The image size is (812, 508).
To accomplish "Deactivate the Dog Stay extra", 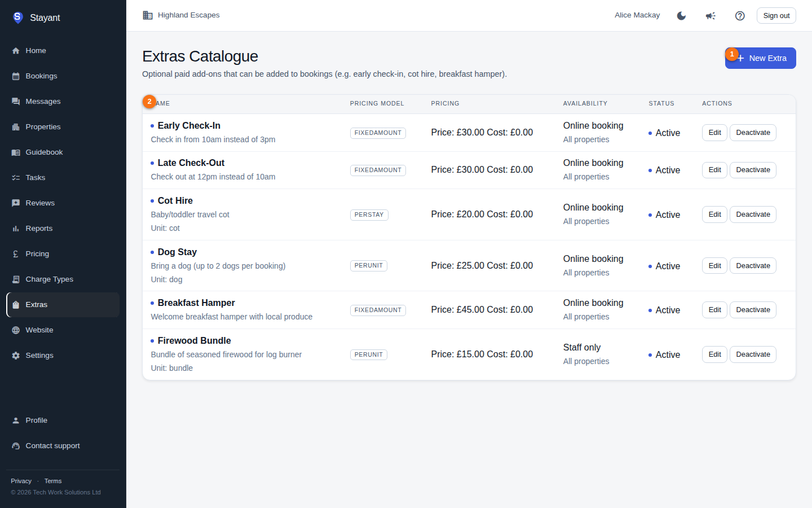I will point(753,266).
